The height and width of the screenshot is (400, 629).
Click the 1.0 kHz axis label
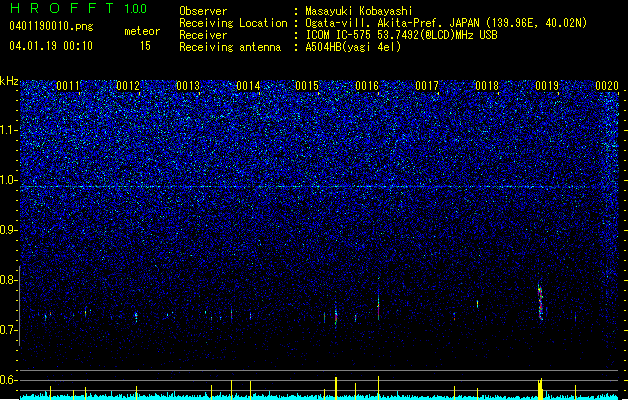coord(9,180)
